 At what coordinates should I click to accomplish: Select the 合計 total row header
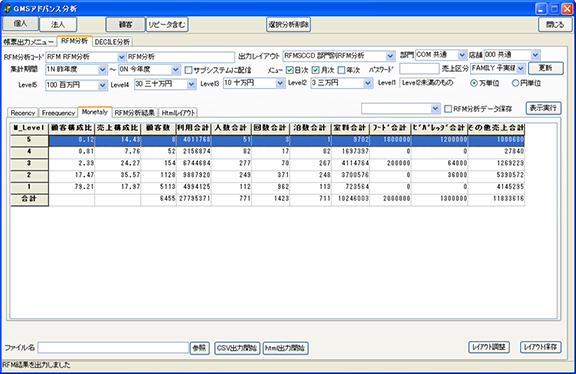(x=29, y=199)
